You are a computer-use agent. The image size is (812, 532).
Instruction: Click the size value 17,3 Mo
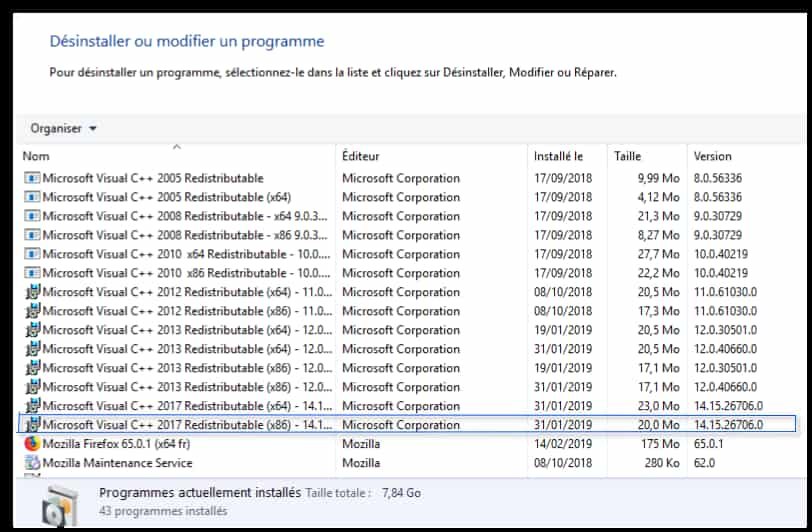point(658,311)
